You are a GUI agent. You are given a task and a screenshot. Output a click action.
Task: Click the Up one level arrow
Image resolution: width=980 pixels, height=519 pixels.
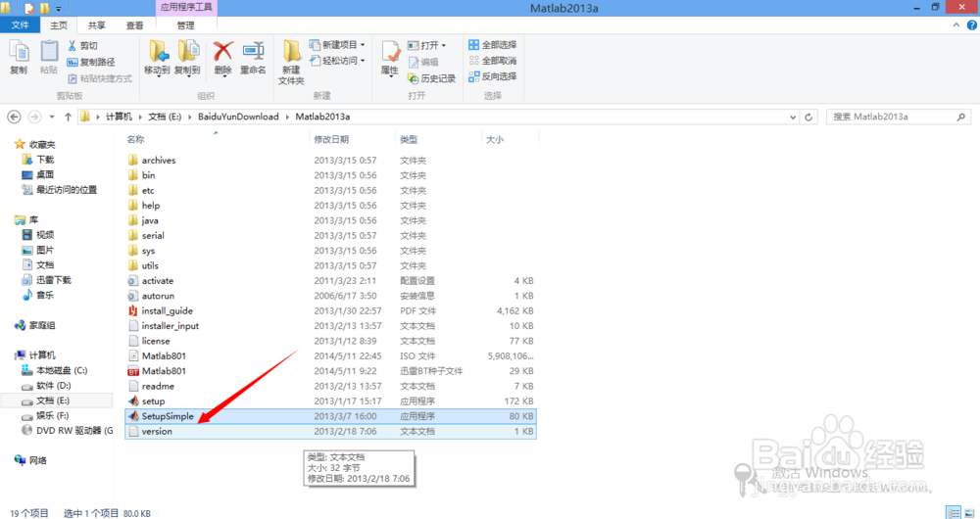[68, 117]
